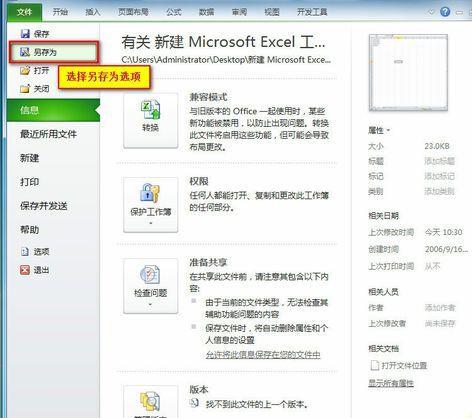Switch to the Review (审阅) tab

tap(239, 12)
